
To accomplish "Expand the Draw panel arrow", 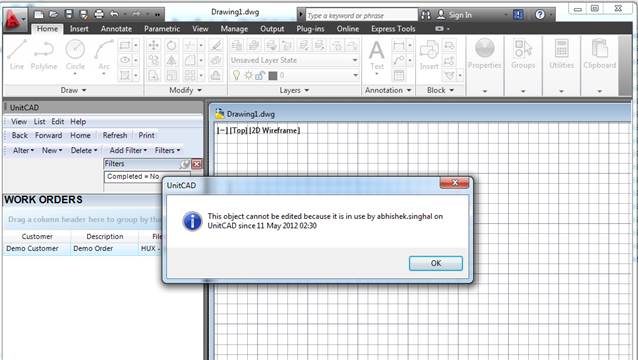I will (84, 90).
